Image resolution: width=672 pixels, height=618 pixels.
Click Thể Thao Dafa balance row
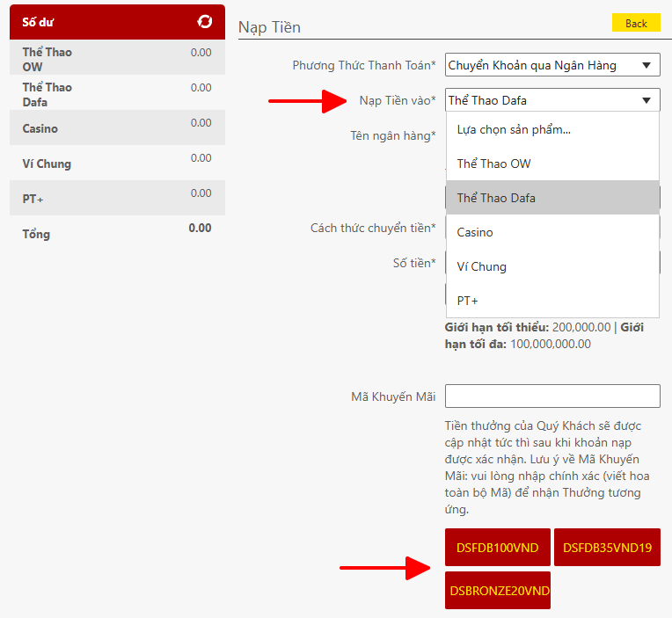click(x=117, y=93)
